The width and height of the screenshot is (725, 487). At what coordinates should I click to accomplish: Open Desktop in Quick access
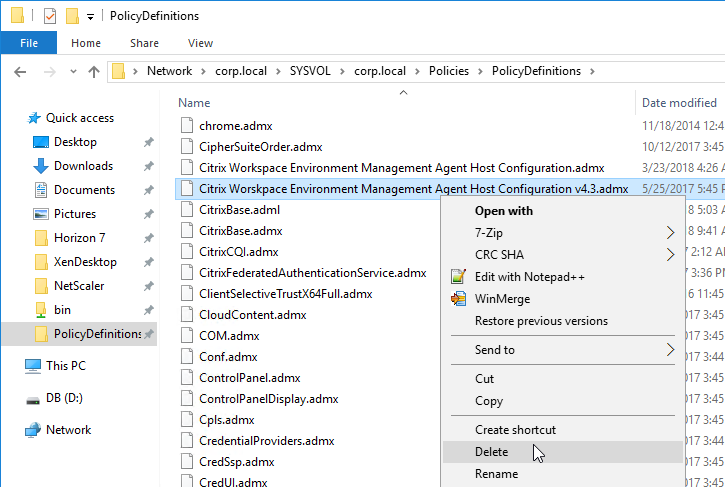point(75,142)
